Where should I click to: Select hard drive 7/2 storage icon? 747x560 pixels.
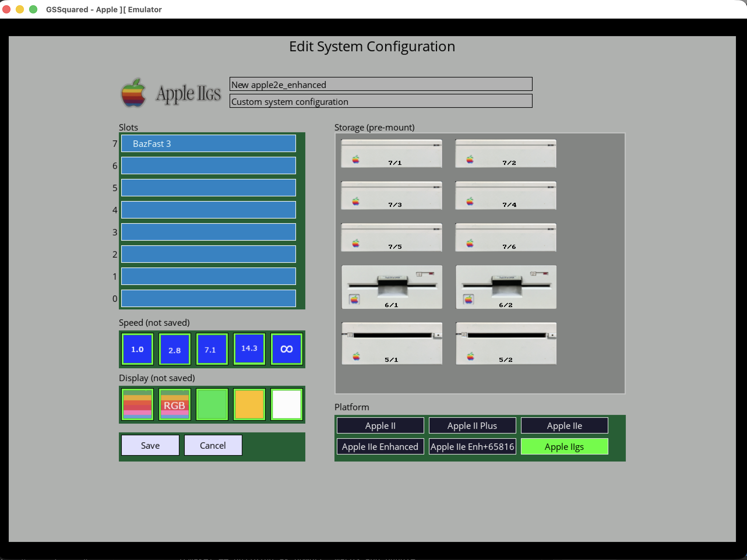coord(505,153)
